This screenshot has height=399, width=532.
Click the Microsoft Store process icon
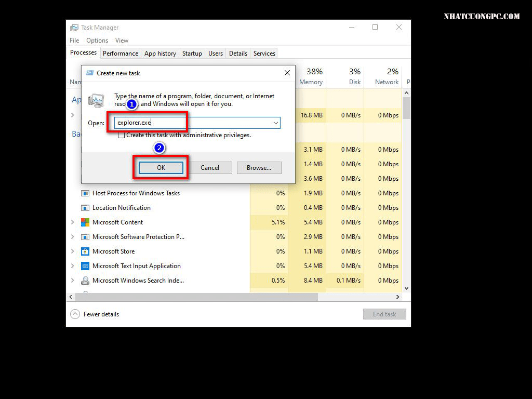click(x=85, y=251)
